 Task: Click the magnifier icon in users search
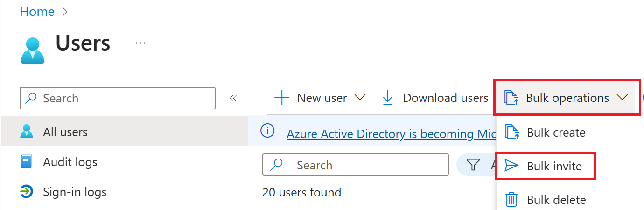click(277, 165)
